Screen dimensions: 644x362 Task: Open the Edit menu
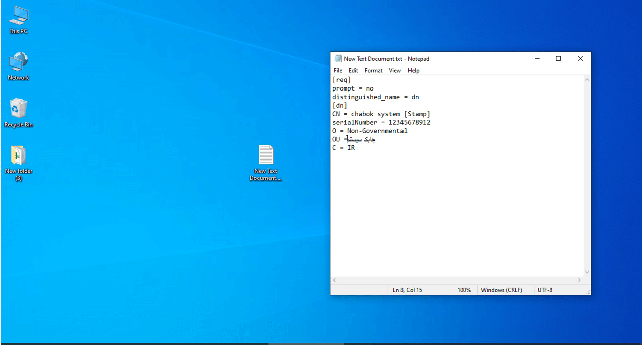(353, 71)
